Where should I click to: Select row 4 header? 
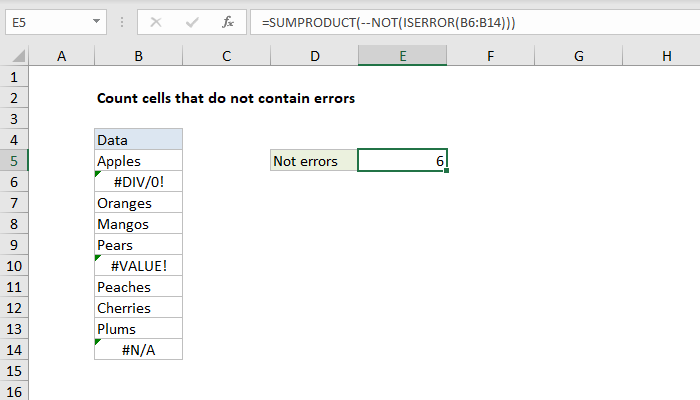click(x=14, y=140)
